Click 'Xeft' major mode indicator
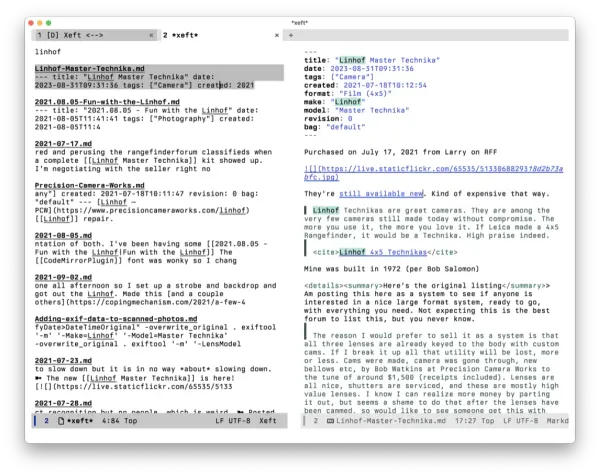This screenshot has height=476, width=600. [x=267, y=421]
